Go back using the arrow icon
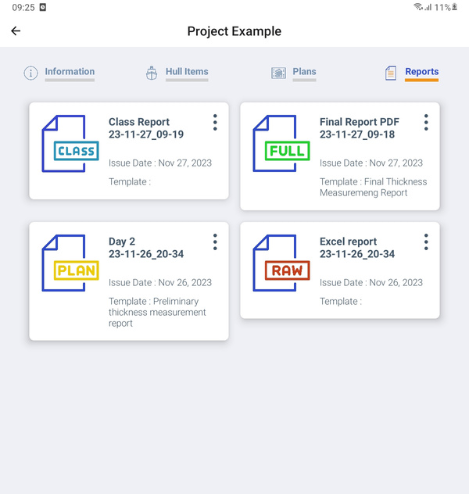This screenshot has height=494, width=469. [16, 31]
